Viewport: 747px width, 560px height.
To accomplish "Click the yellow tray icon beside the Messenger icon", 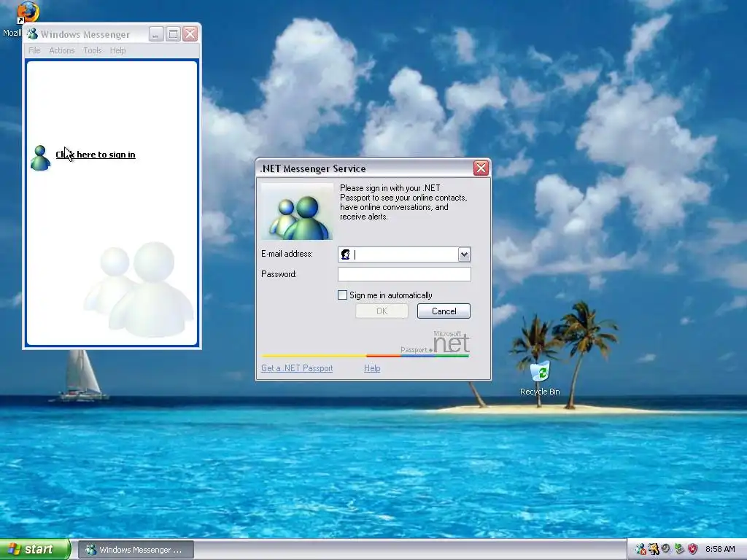I will pyautogui.click(x=653, y=549).
